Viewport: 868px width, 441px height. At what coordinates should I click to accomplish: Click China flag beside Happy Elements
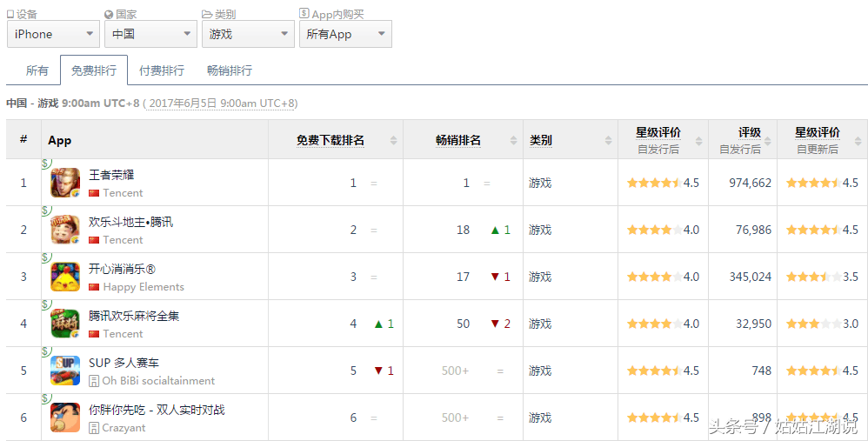coord(94,287)
